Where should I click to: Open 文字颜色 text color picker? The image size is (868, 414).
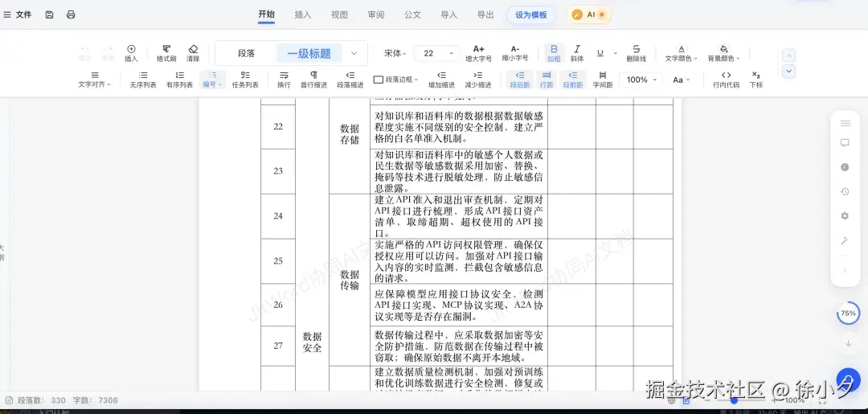pos(682,53)
